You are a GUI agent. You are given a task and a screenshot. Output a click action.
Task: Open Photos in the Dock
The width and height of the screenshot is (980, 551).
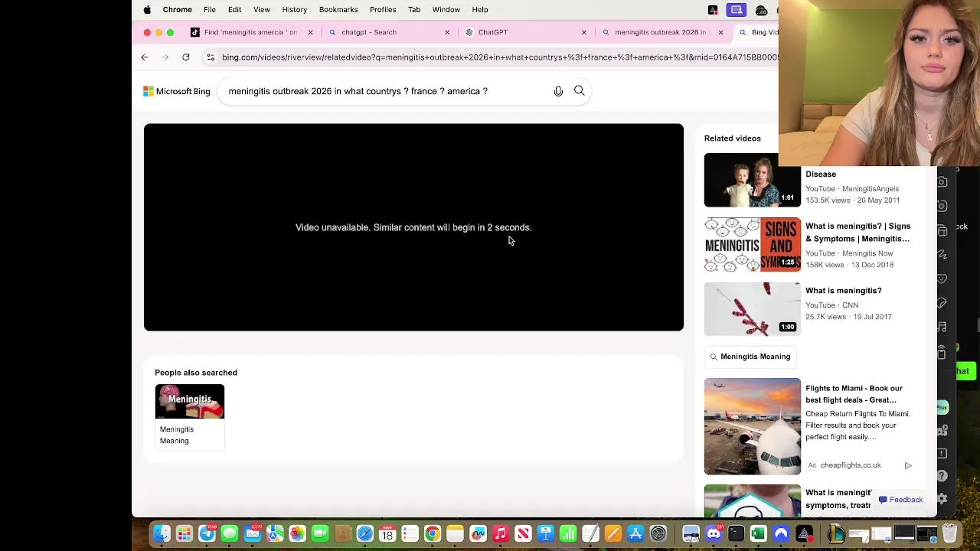pyautogui.click(x=297, y=533)
